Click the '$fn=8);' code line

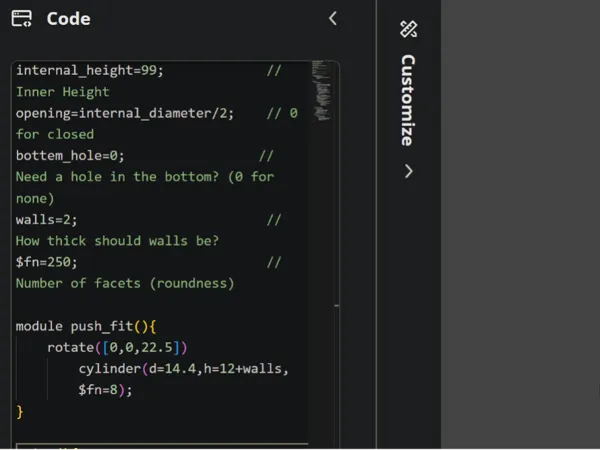coord(105,390)
